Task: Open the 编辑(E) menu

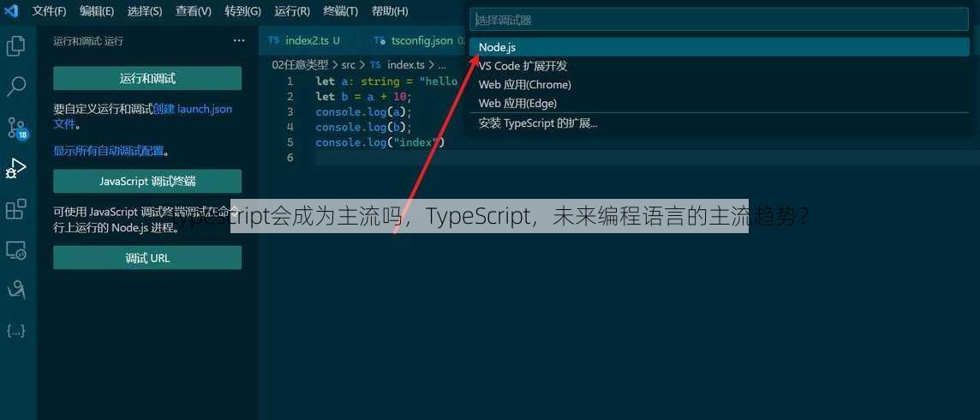Action: pyautogui.click(x=96, y=11)
